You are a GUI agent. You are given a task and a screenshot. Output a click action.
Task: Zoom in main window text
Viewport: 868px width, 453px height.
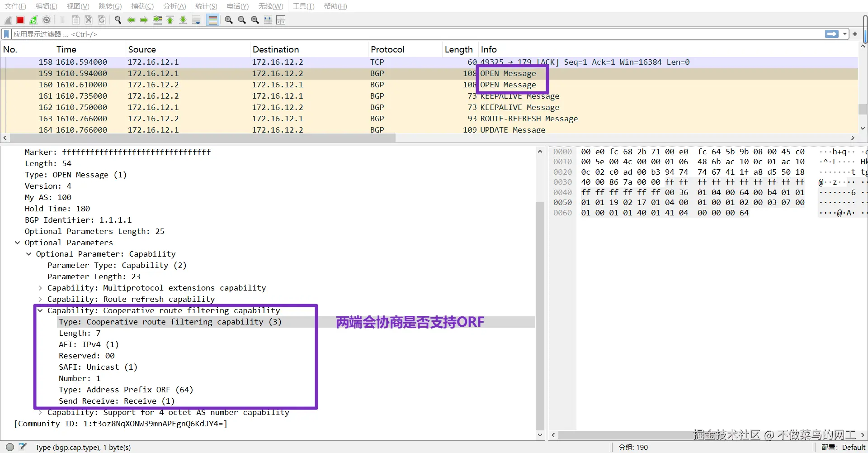coord(229,20)
